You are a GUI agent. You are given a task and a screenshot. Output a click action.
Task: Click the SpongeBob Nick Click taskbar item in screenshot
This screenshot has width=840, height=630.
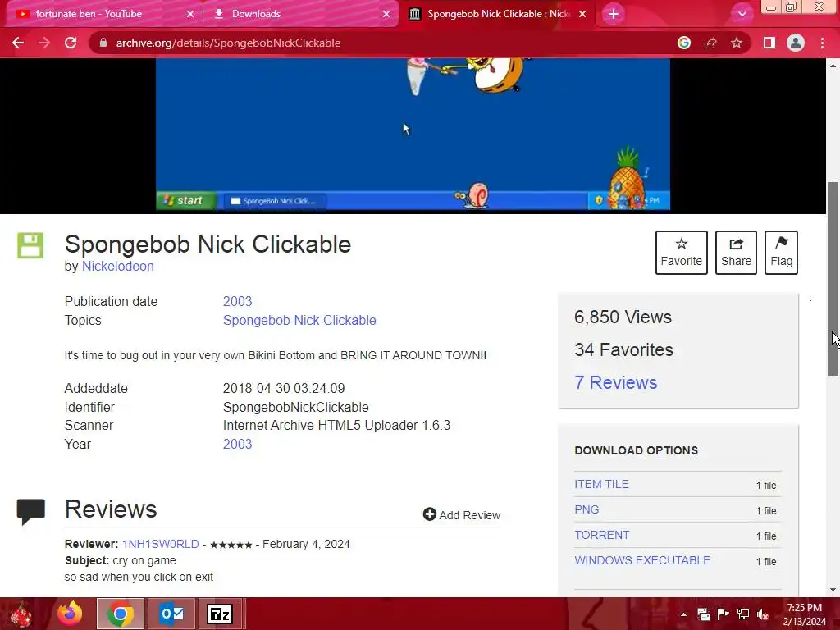[x=274, y=201]
